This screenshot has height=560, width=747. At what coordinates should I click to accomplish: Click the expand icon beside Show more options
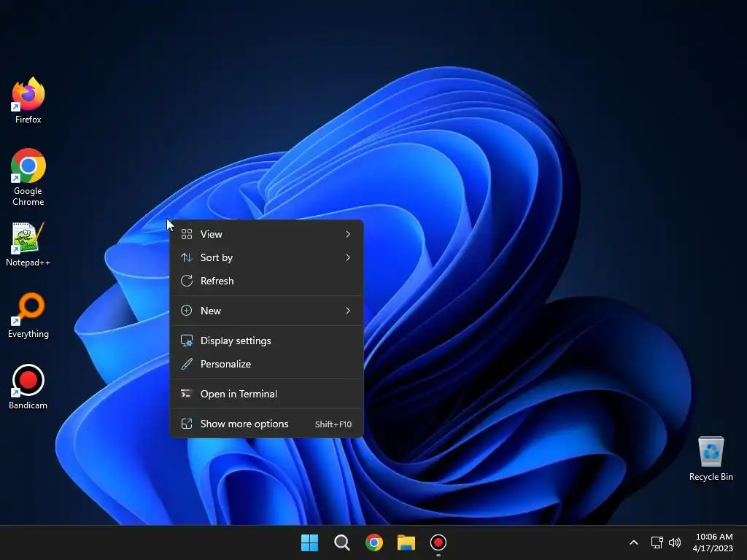pos(187,424)
